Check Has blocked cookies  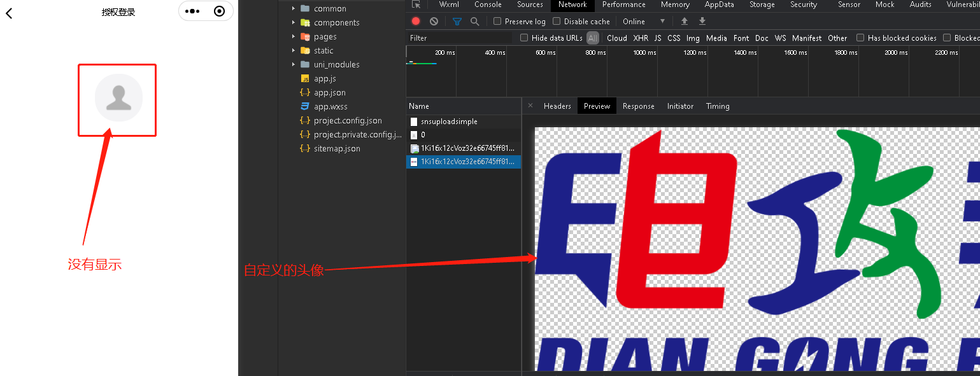coord(860,38)
